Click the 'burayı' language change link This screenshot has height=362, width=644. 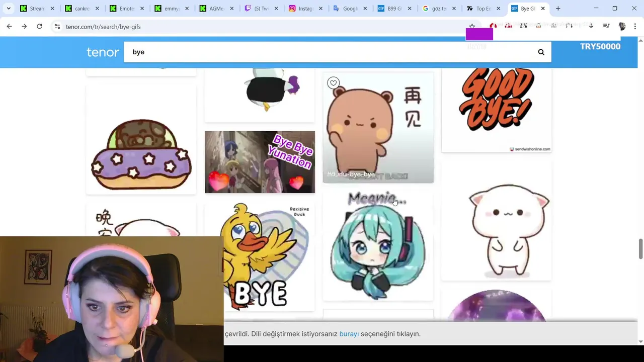click(x=349, y=334)
